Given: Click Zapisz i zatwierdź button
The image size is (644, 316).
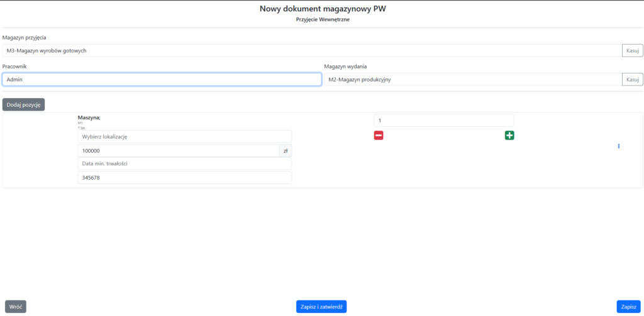Looking at the screenshot, I should (321, 307).
